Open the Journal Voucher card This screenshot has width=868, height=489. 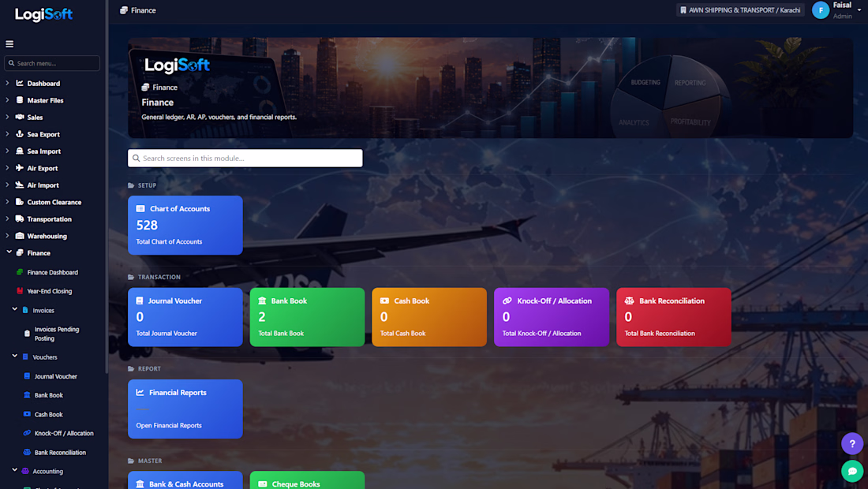click(185, 317)
